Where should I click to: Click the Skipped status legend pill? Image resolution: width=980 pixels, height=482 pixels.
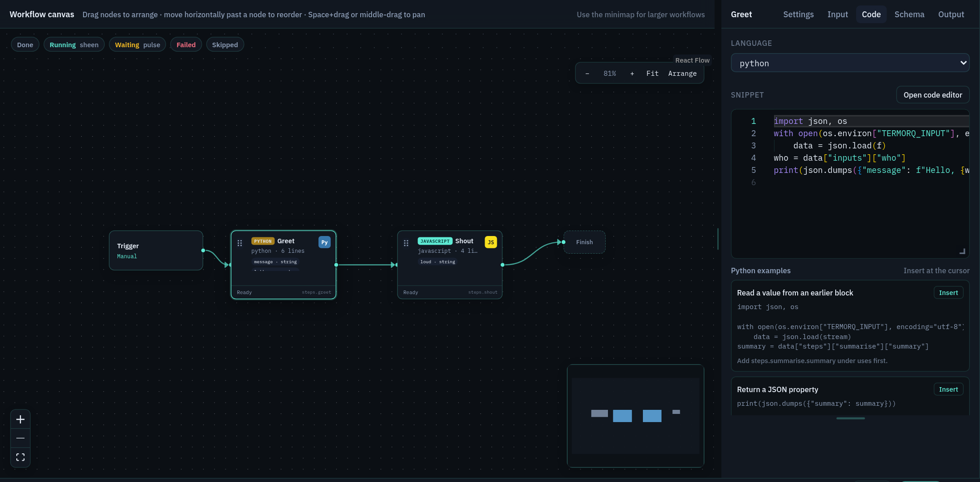(x=225, y=44)
